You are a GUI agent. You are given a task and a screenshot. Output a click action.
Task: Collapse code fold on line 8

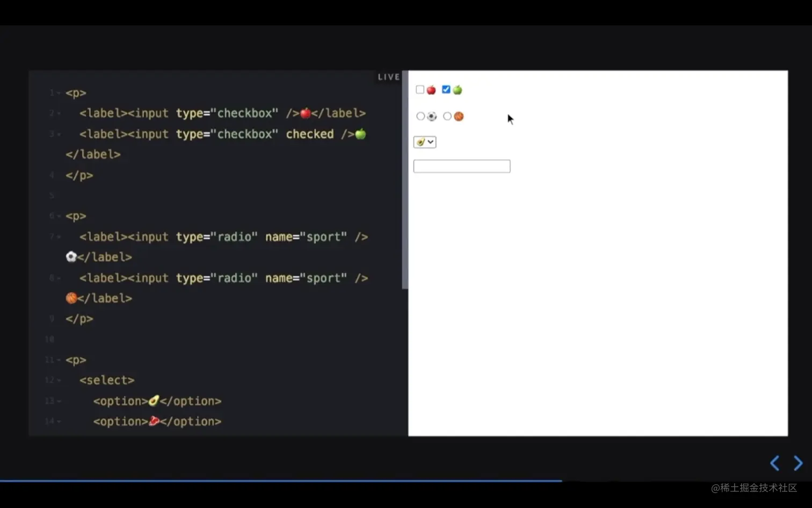59,278
